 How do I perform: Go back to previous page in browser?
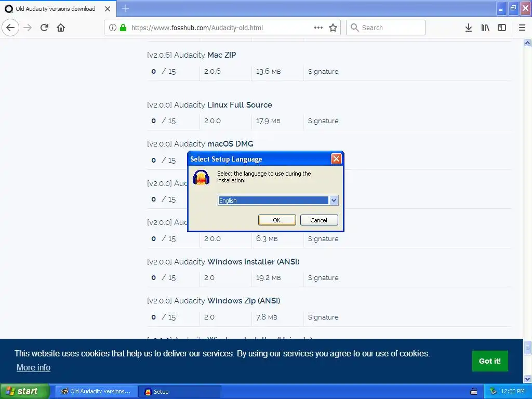[10, 28]
